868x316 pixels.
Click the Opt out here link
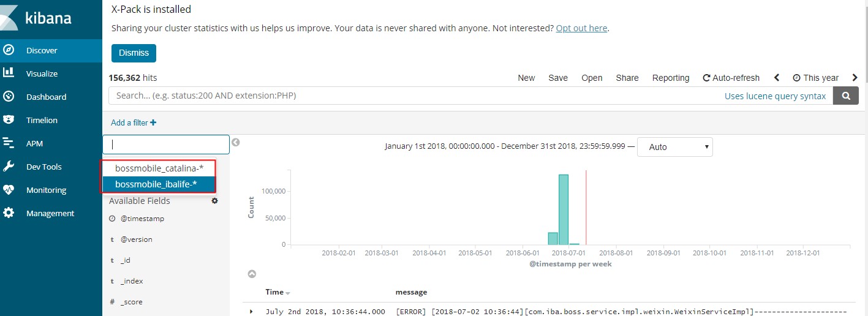(x=581, y=28)
